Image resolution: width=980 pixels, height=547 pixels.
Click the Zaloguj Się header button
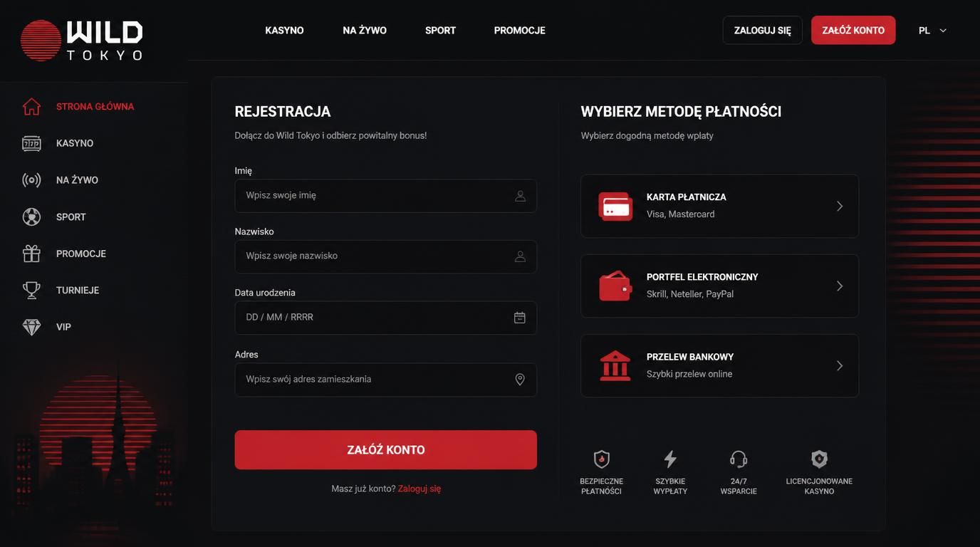[x=763, y=31]
